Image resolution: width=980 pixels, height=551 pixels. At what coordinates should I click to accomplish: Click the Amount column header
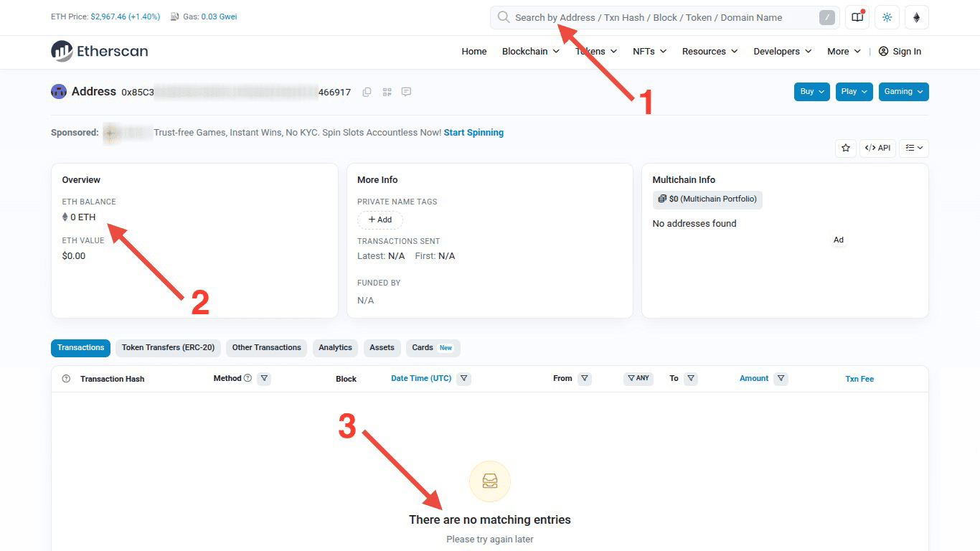754,378
